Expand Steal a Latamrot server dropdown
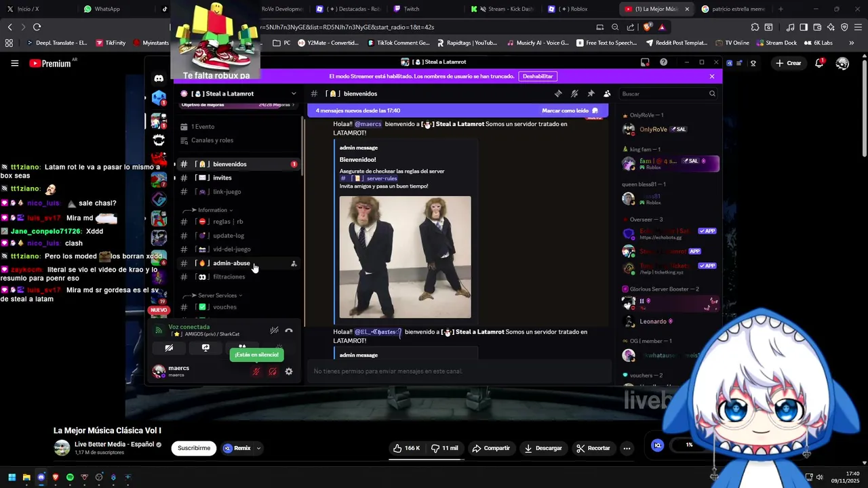868x488 pixels. [294, 94]
